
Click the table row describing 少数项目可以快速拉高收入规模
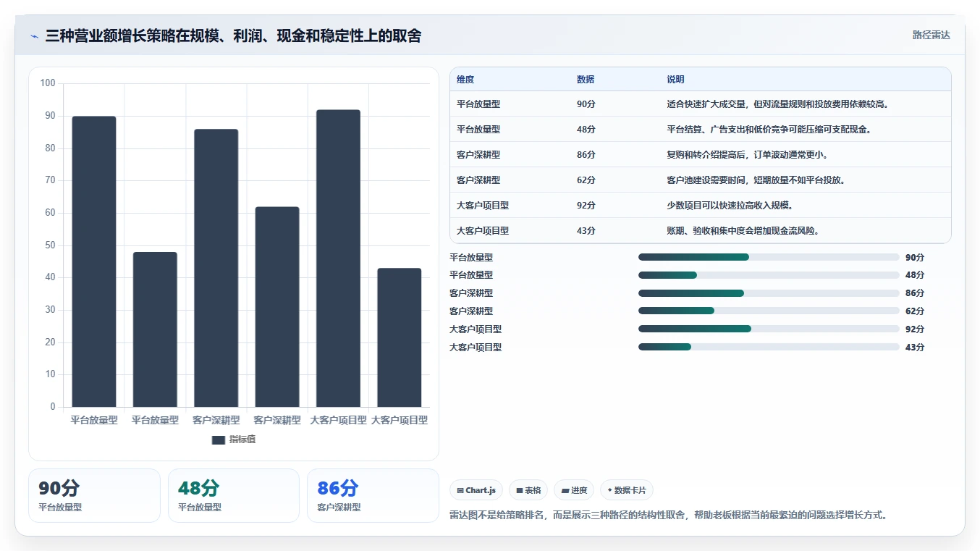click(701, 205)
